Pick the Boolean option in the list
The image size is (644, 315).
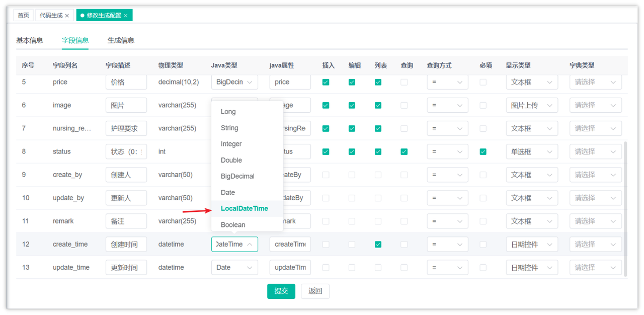(x=247, y=224)
